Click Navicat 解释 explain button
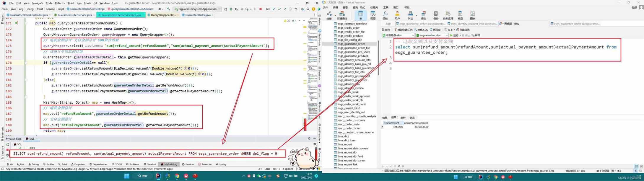The image size is (644, 181). 476,35
